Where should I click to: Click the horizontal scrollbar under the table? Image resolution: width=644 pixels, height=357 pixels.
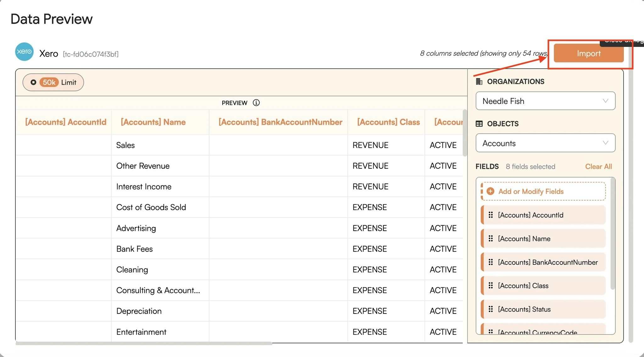pyautogui.click(x=144, y=343)
